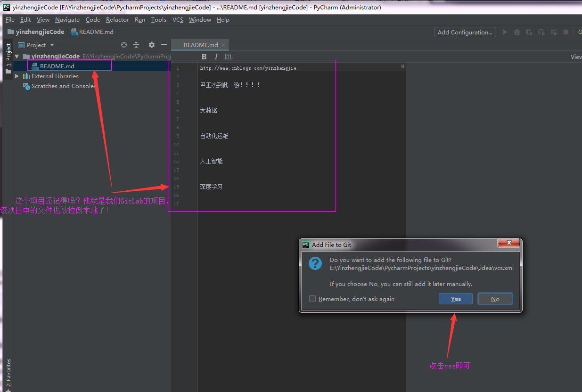This screenshot has width=582, height=392.
Task: Click the locate/scroll from source icon
Action: tap(124, 45)
